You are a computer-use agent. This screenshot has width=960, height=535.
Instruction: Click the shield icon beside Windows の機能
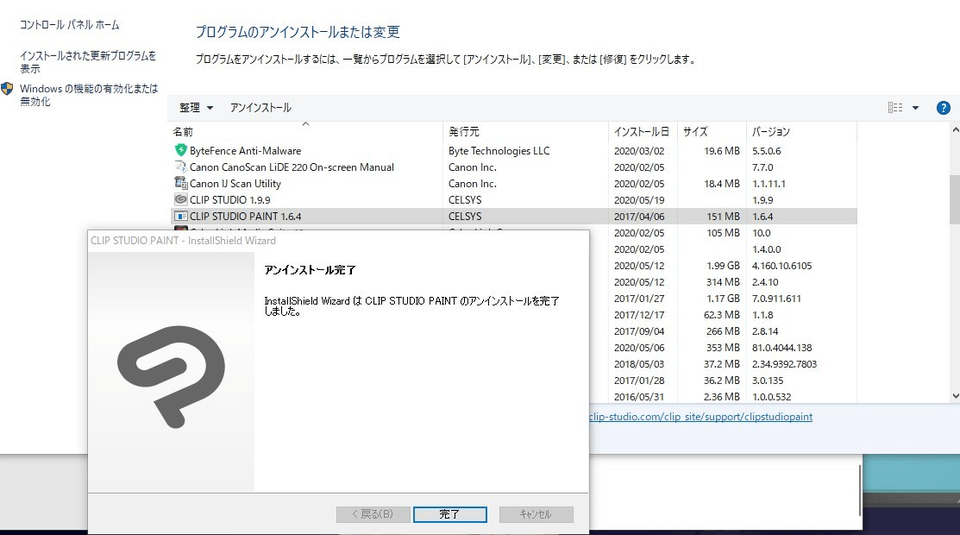(x=8, y=89)
